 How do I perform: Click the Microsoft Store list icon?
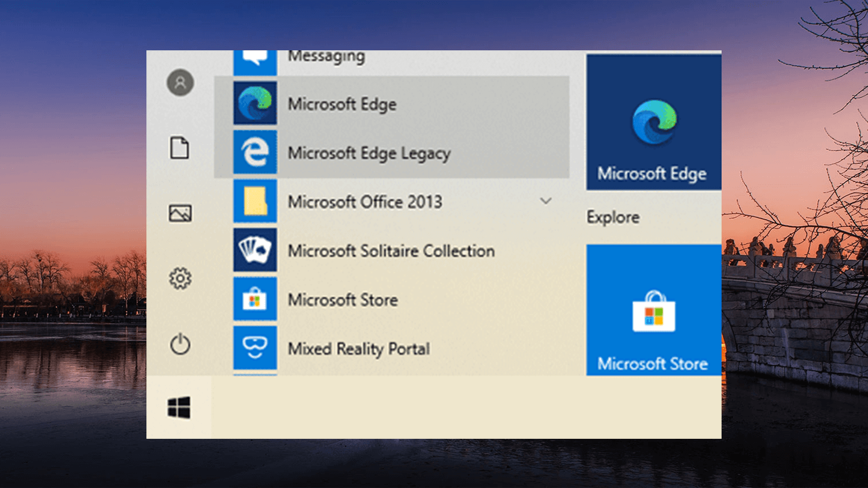click(x=255, y=299)
